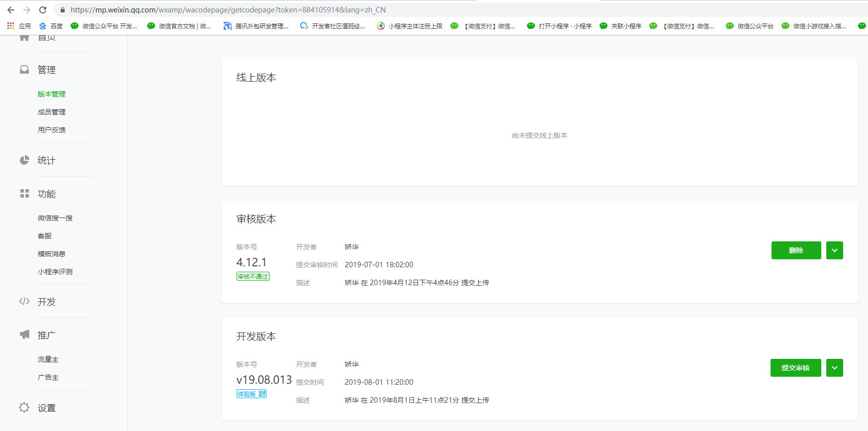Expand the dropdown arrow beside 提交审核
Screen dimensions: 868x431
835,368
